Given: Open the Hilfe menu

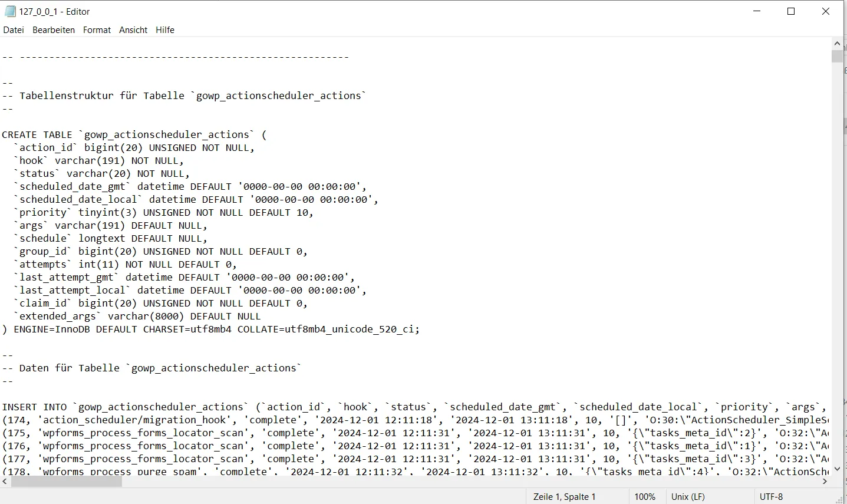Looking at the screenshot, I should [x=165, y=30].
